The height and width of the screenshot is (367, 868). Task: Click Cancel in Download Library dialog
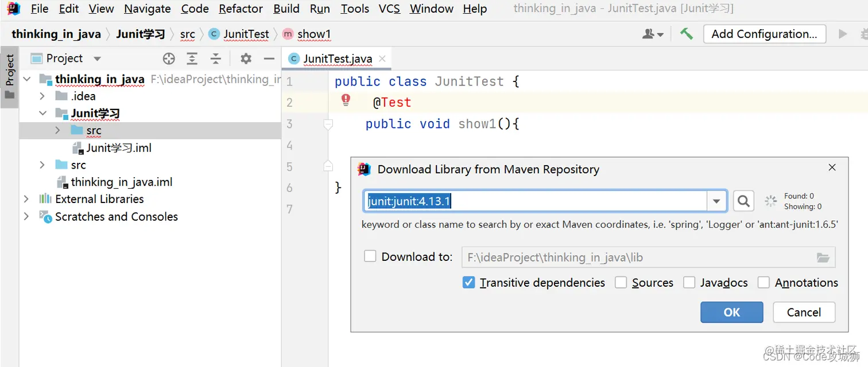tap(804, 313)
